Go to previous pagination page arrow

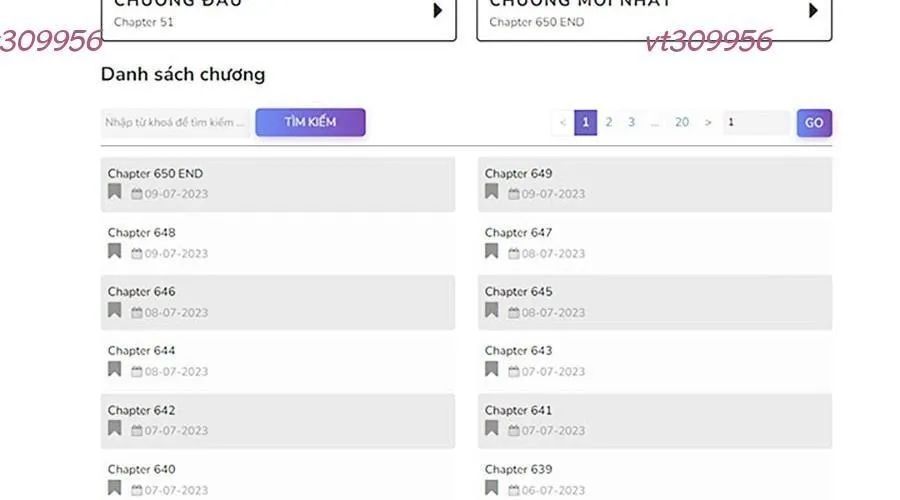click(563, 123)
